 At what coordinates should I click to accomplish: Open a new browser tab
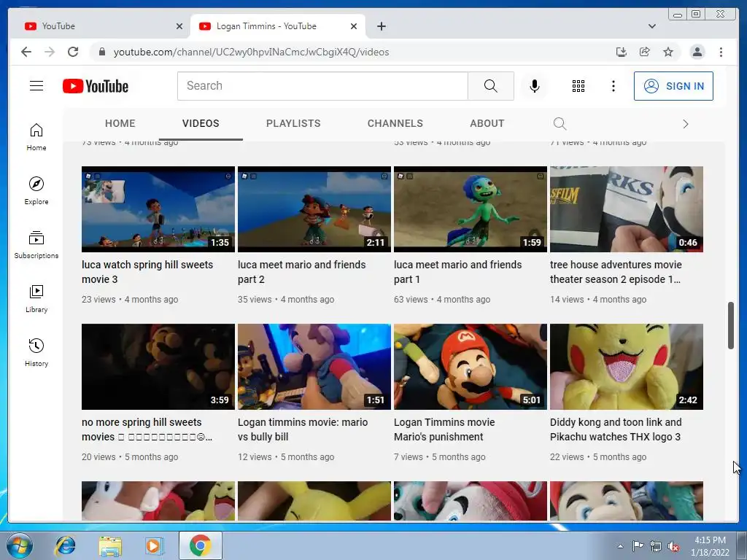pyautogui.click(x=381, y=26)
